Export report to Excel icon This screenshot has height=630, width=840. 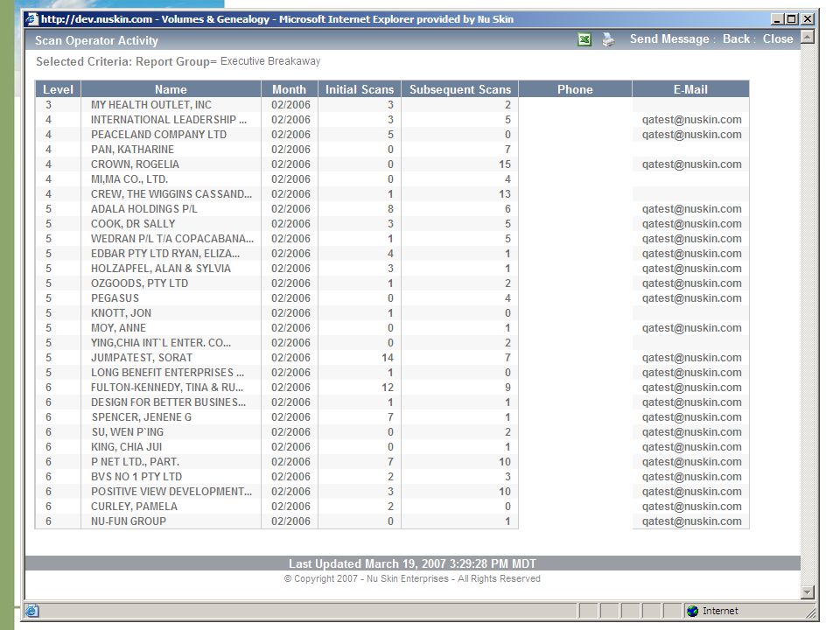(x=584, y=39)
